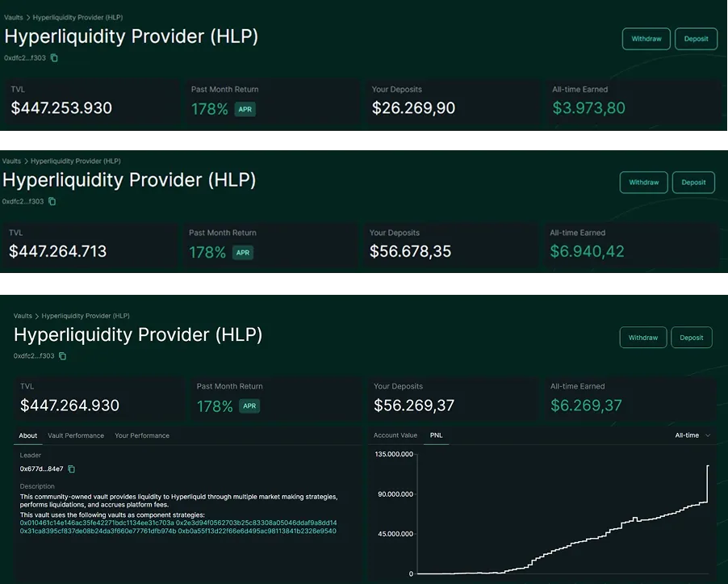Viewport: 728px width, 584px height.
Task: Open the Your Performance tab
Action: (x=142, y=435)
